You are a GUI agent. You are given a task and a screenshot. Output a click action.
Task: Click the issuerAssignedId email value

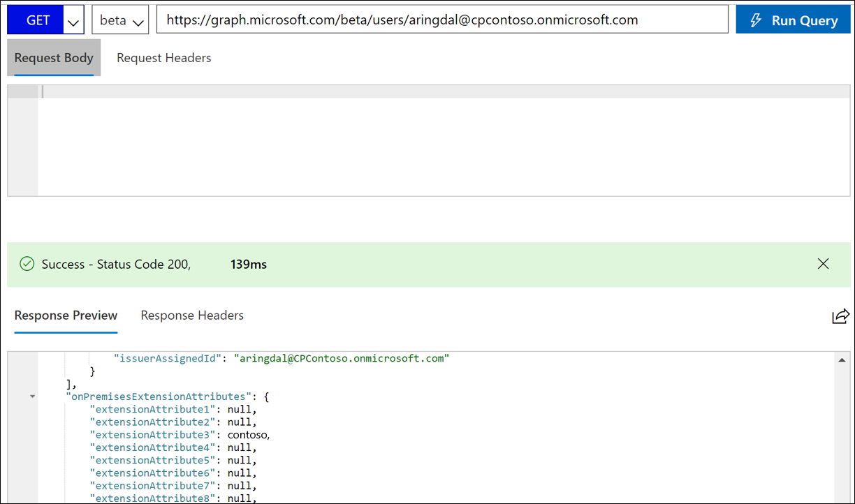(341, 358)
